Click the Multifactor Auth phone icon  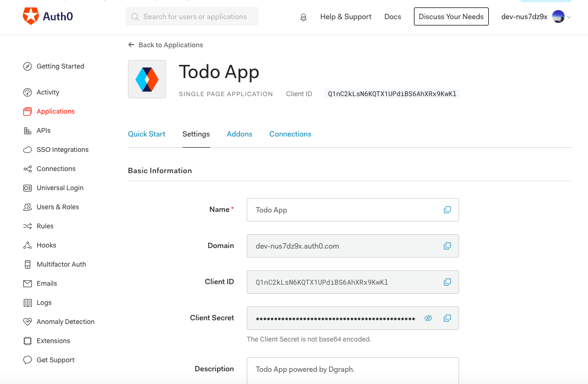(28, 264)
